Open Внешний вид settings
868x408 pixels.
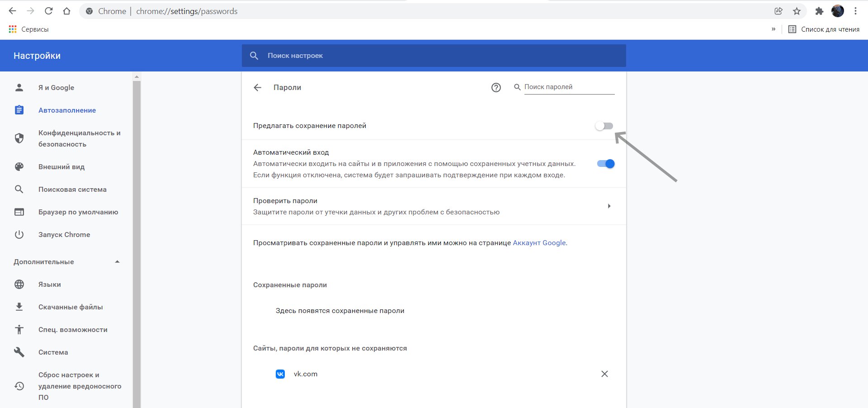[x=61, y=166]
